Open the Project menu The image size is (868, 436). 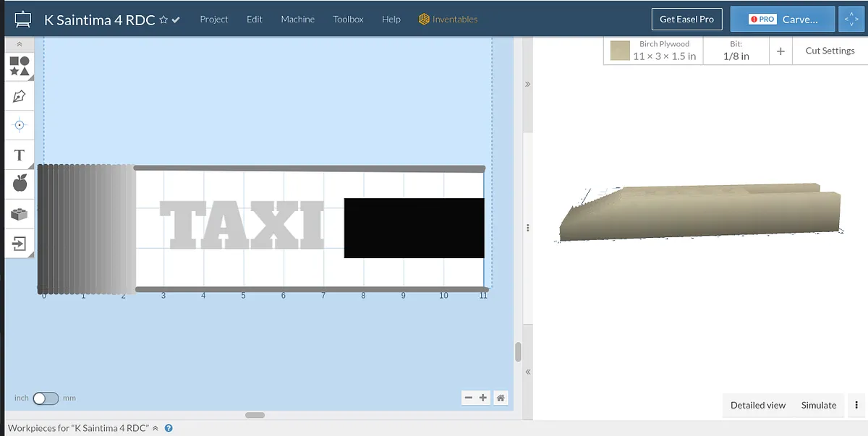[x=214, y=20]
